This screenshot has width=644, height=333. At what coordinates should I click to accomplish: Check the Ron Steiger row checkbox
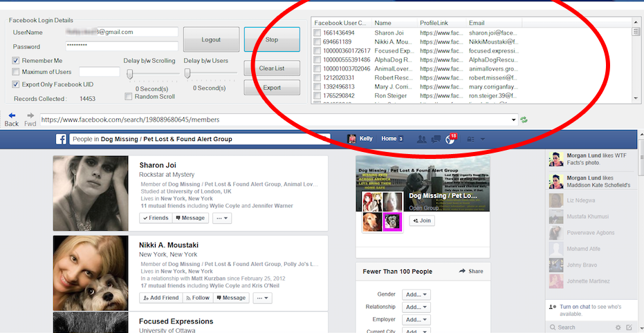pos(317,95)
